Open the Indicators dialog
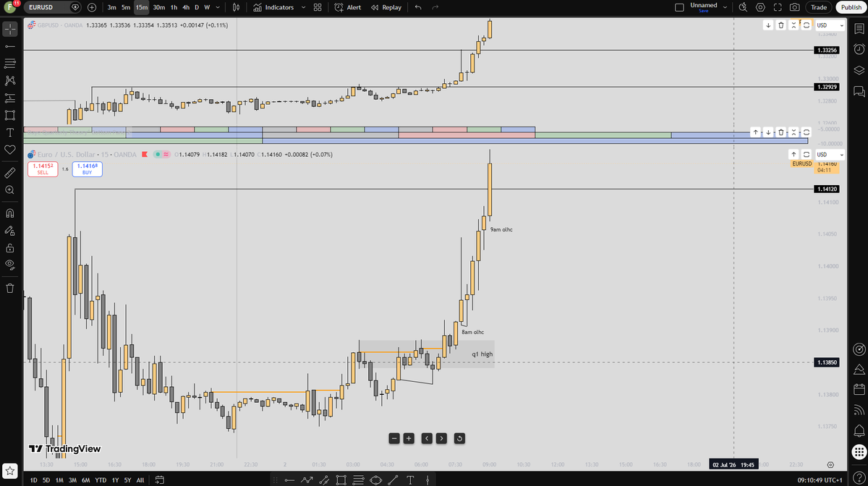Viewport: 868px width, 486px height. (274, 7)
